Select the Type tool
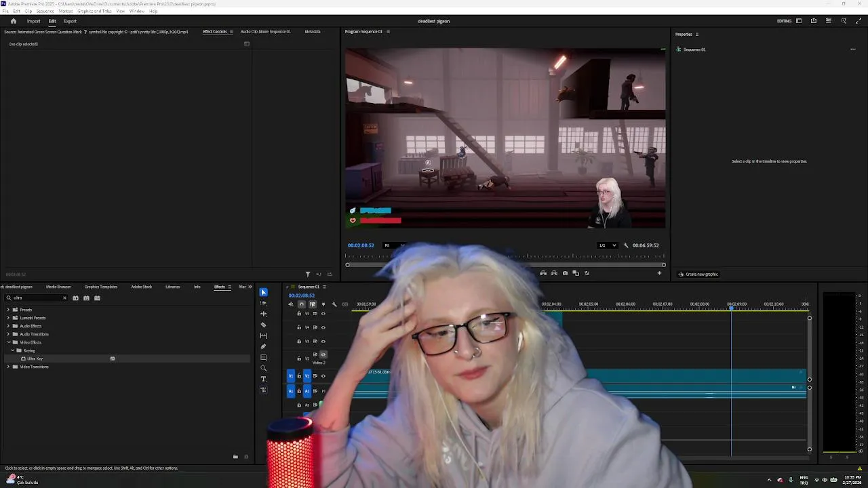The width and height of the screenshot is (868, 488). (x=263, y=379)
